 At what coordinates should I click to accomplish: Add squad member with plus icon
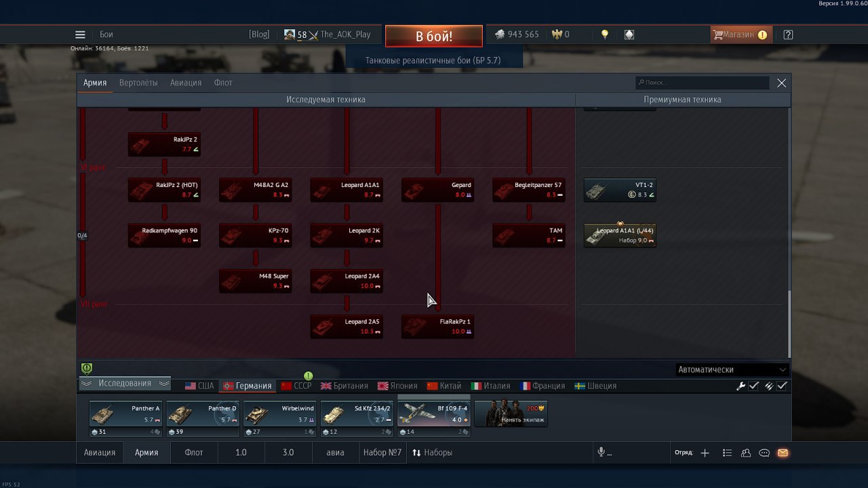click(x=705, y=453)
